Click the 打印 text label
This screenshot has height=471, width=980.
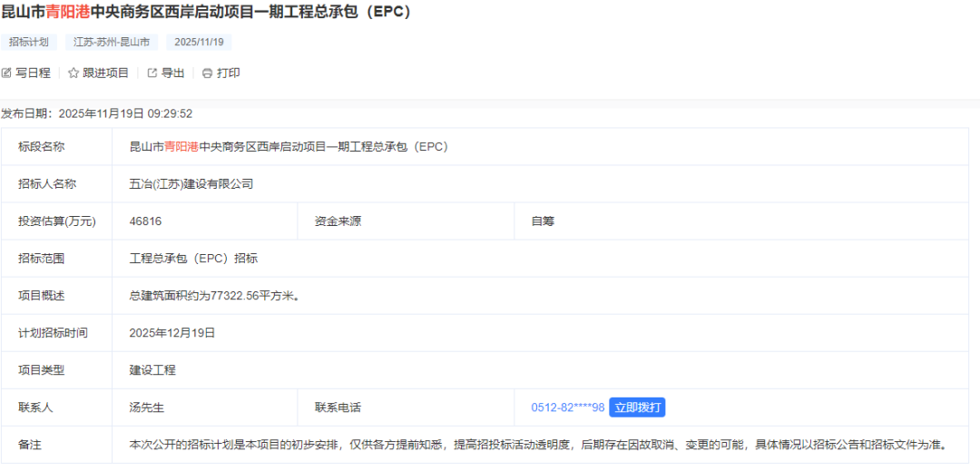click(x=228, y=73)
